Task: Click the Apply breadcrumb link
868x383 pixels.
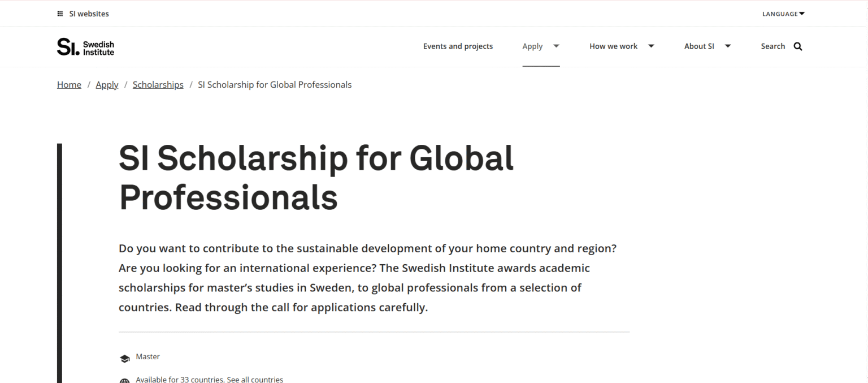Action: coord(107,84)
